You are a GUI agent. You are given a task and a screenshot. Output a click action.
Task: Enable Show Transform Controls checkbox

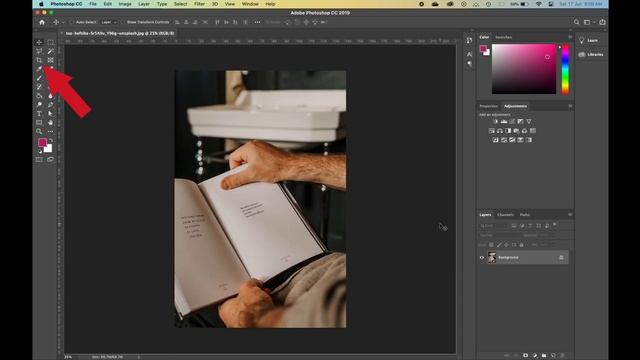[x=123, y=22]
